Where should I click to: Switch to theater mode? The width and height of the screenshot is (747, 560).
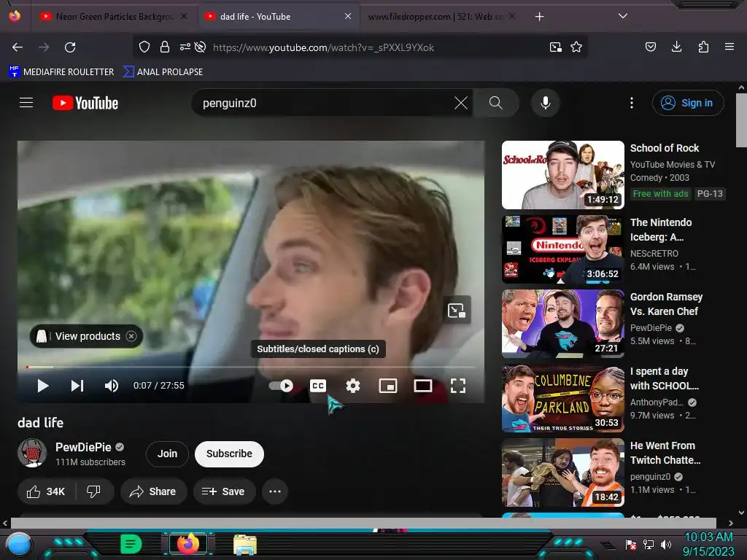pos(423,386)
